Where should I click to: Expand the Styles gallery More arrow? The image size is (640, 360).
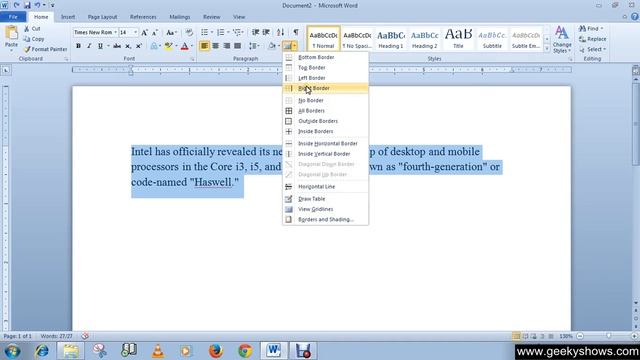[x=547, y=49]
